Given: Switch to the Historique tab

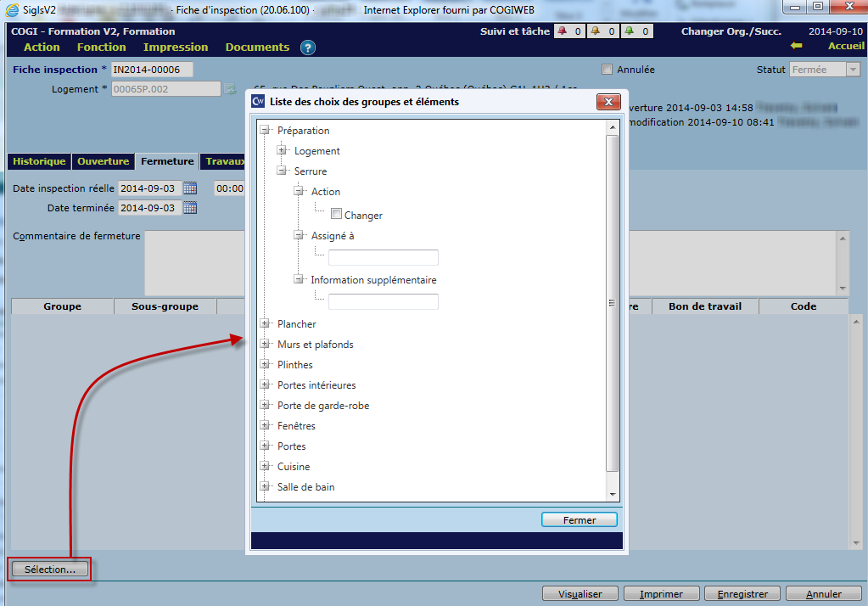Looking at the screenshot, I should [x=39, y=161].
